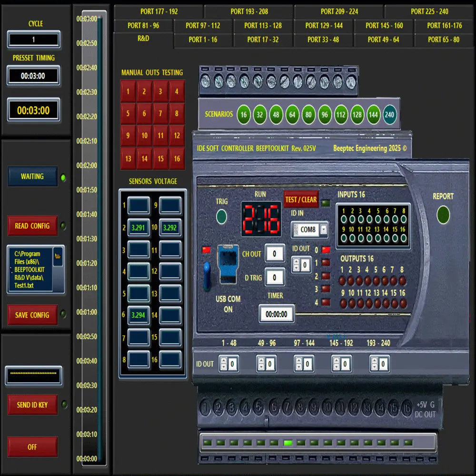Click output LED number 1 in OUTPUTS 16
The width and height of the screenshot is (476, 476).
point(343,281)
